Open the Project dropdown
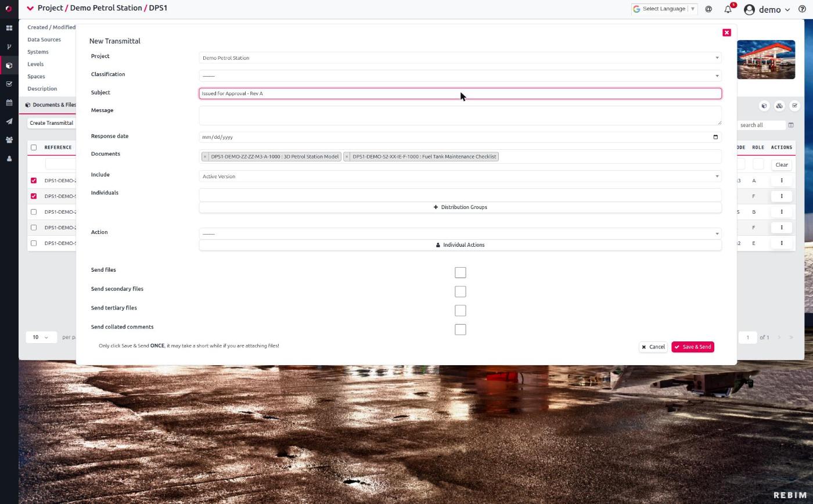813x504 pixels. [460, 58]
